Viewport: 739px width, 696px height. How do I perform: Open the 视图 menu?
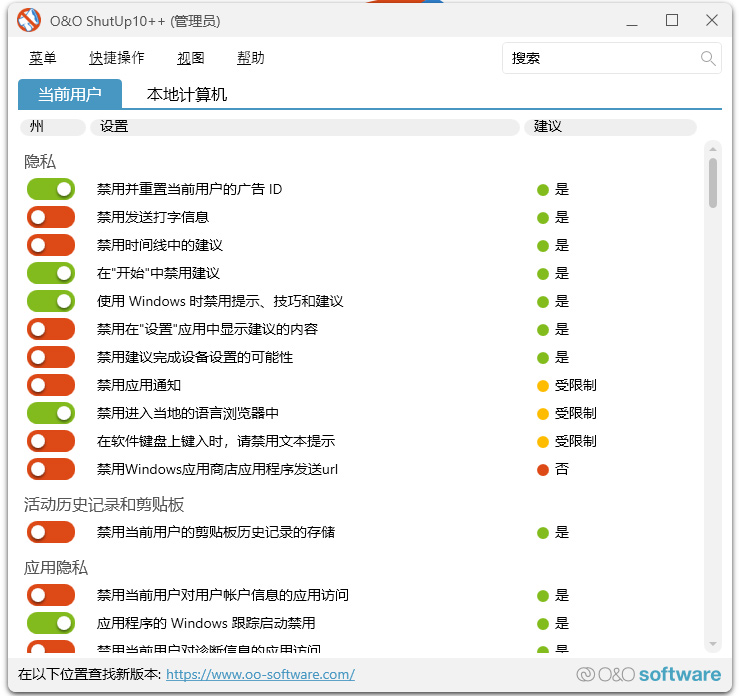190,58
